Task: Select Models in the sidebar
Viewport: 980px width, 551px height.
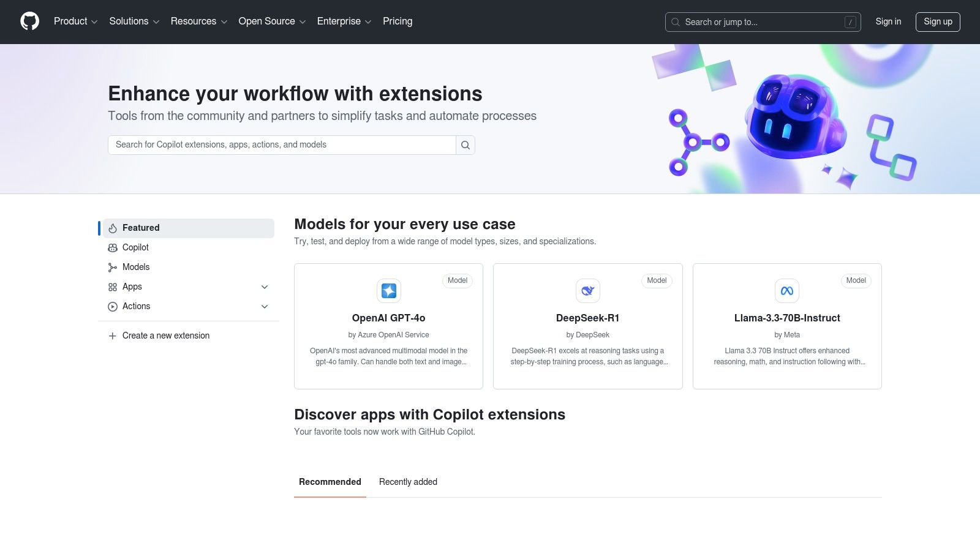Action: click(x=189, y=267)
